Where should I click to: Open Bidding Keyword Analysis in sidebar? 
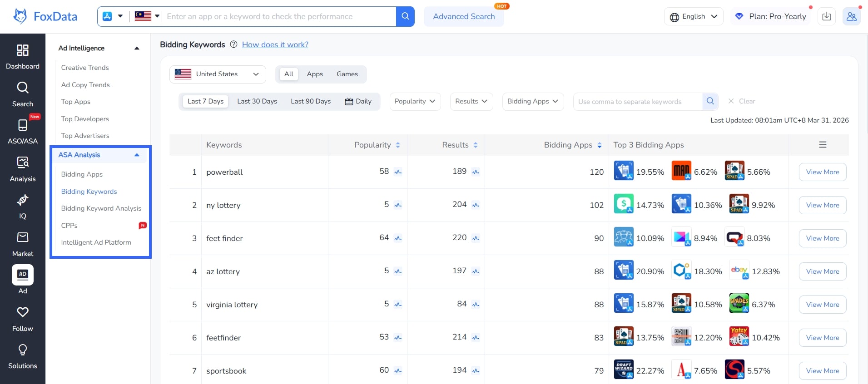tap(101, 208)
